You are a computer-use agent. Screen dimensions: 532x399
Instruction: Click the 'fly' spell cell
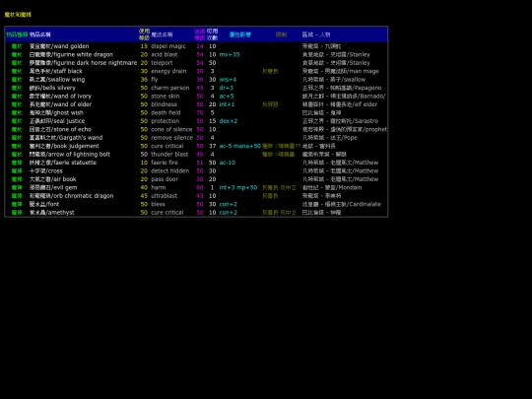point(155,80)
